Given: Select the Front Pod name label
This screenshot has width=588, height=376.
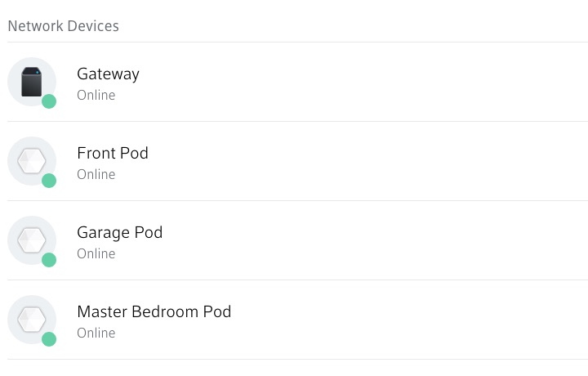Looking at the screenshot, I should [113, 153].
